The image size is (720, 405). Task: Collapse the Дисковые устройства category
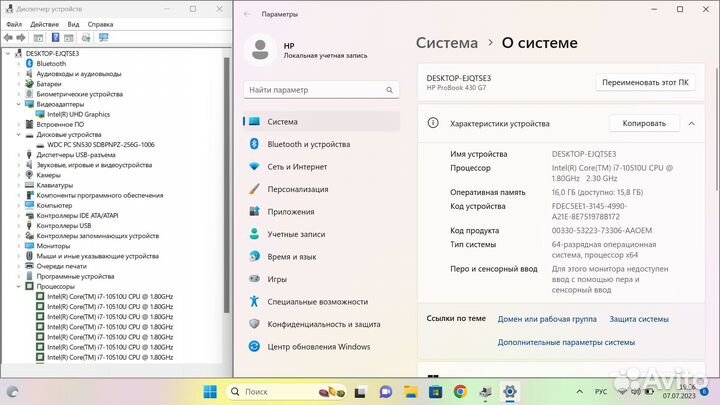pos(19,135)
